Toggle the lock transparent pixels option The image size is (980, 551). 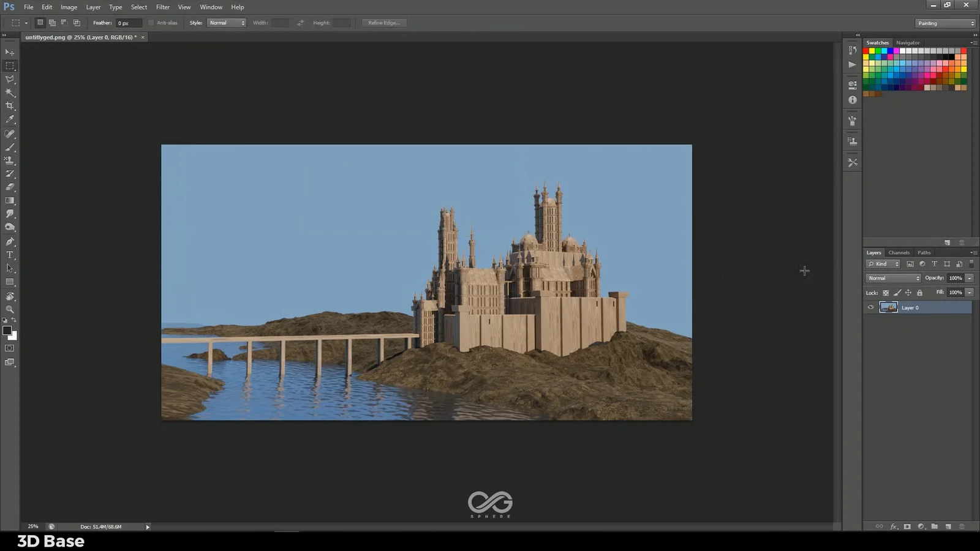pyautogui.click(x=886, y=293)
